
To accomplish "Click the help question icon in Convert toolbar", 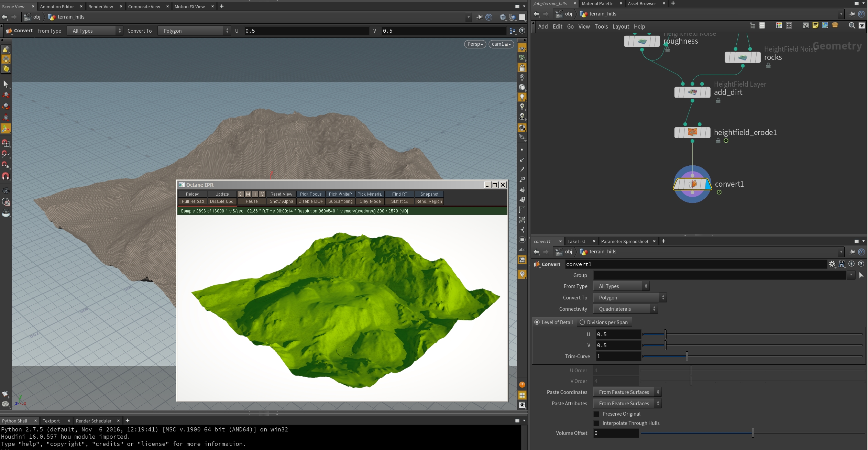I will coord(522,31).
